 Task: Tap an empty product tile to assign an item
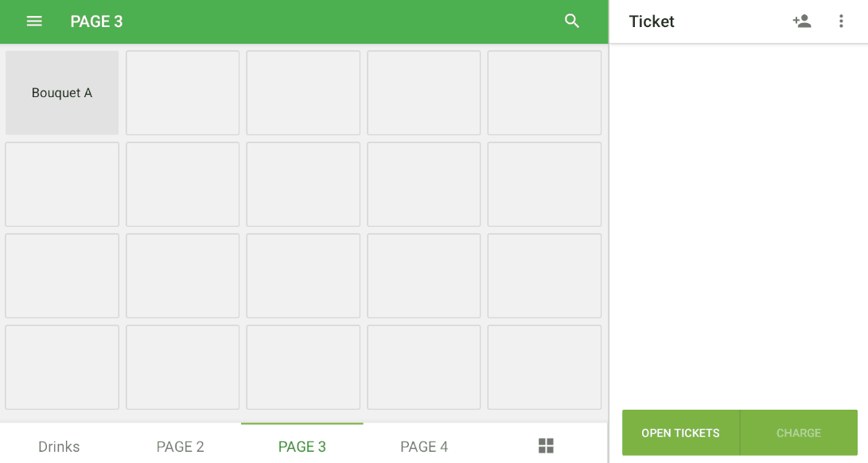[x=303, y=184]
